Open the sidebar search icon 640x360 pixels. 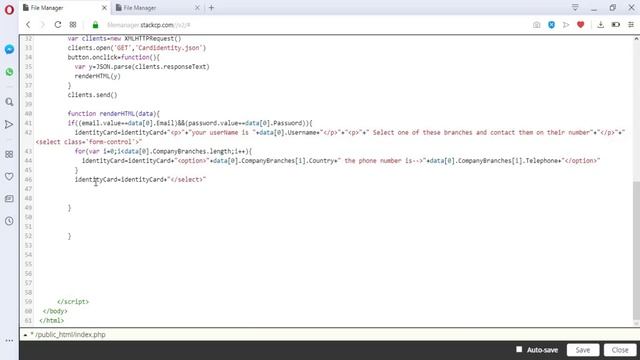click(x=9, y=102)
